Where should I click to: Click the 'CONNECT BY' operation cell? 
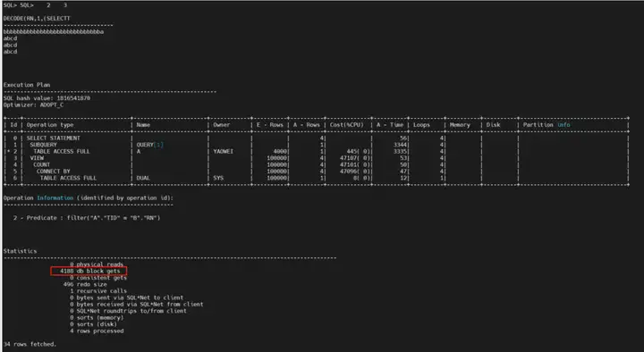54,171
